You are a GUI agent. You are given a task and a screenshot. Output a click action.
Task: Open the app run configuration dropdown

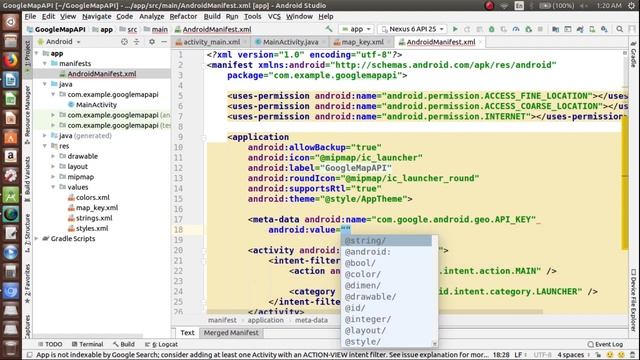click(x=356, y=29)
